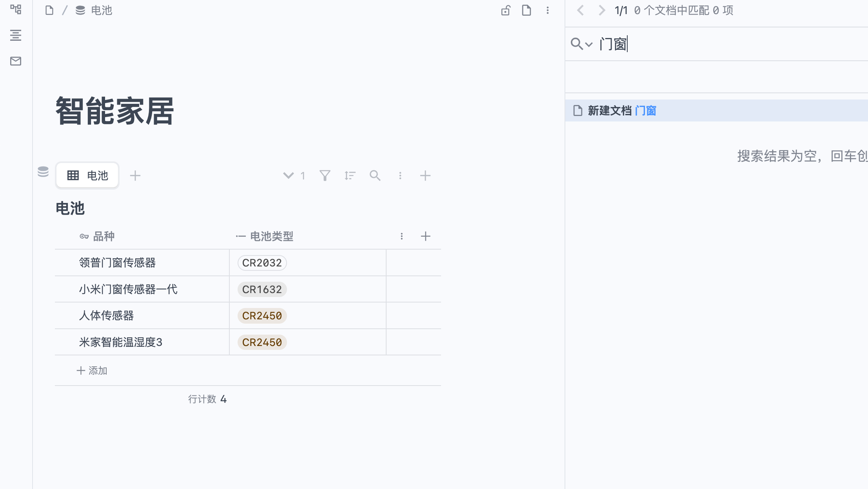Go to next search match arrow

601,11
